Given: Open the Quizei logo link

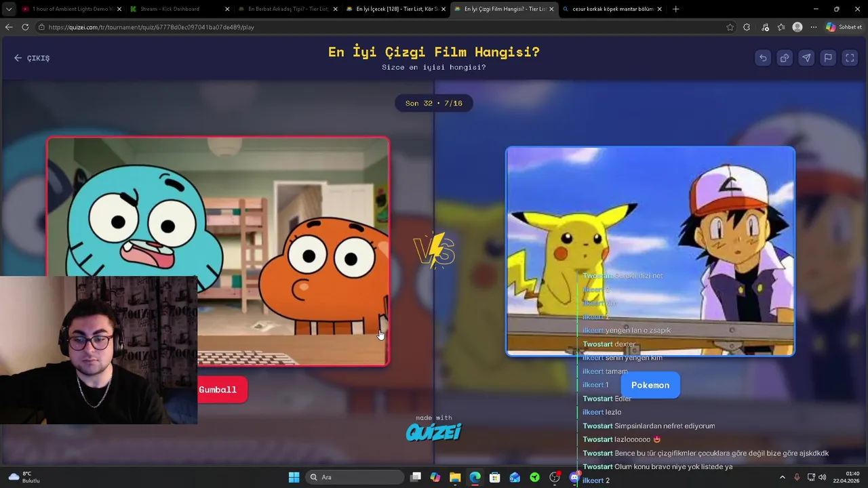Looking at the screenshot, I should pyautogui.click(x=434, y=432).
